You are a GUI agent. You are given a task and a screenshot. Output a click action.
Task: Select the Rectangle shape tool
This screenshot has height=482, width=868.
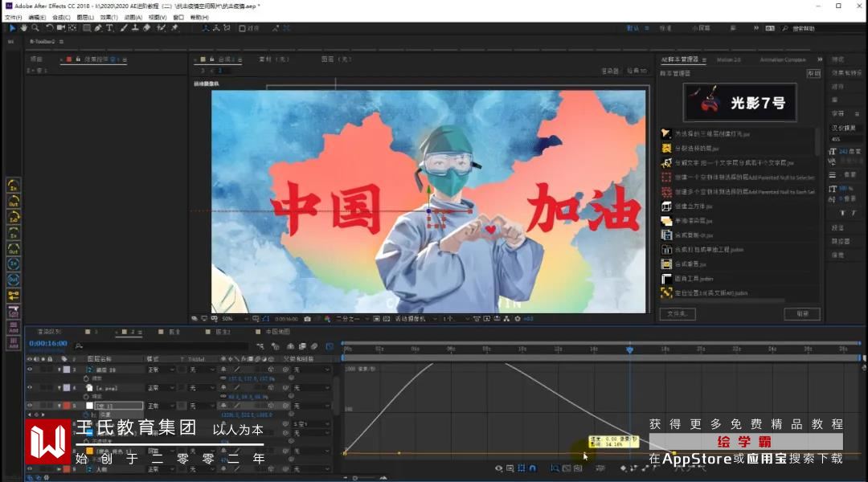click(x=87, y=27)
